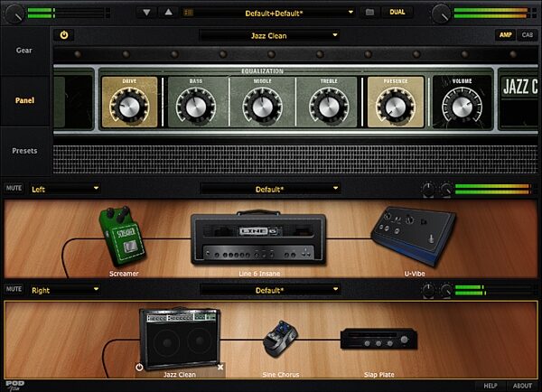Click the HELP button

491,386
